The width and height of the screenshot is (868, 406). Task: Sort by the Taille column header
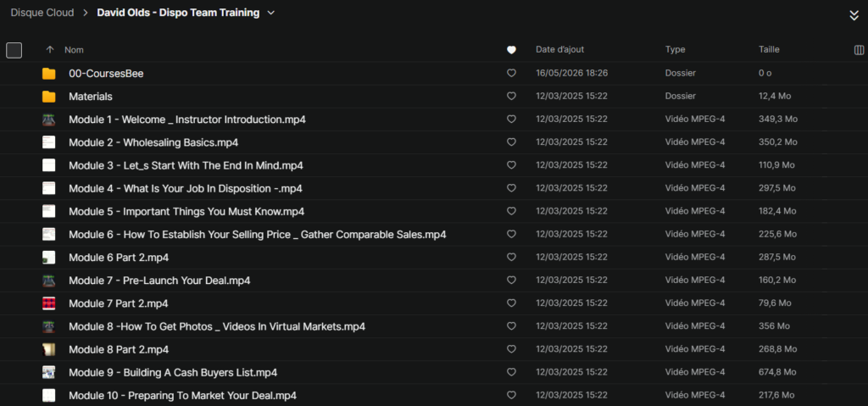(x=769, y=50)
